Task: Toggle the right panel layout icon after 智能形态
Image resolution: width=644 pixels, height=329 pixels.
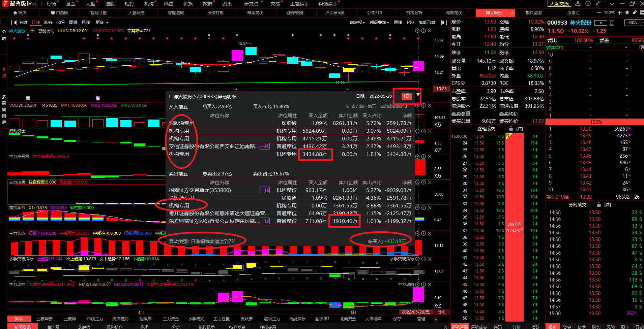Action: coord(444,23)
